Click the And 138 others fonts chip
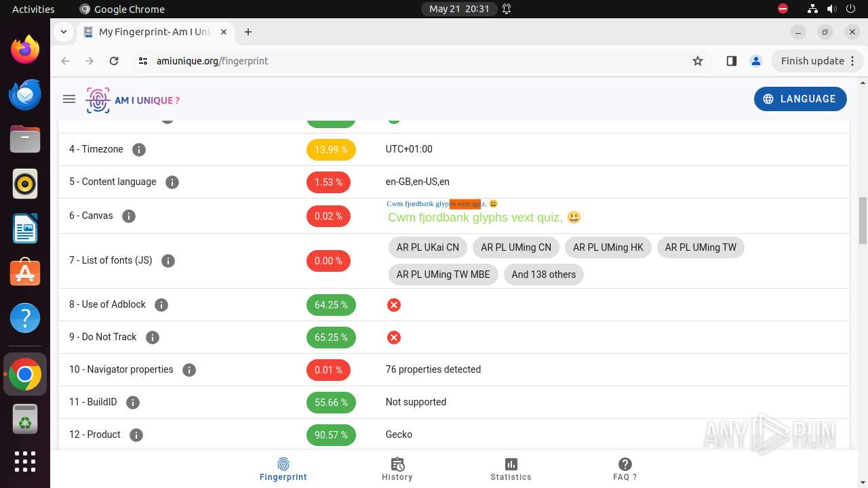Image resolution: width=868 pixels, height=488 pixels. click(x=544, y=274)
